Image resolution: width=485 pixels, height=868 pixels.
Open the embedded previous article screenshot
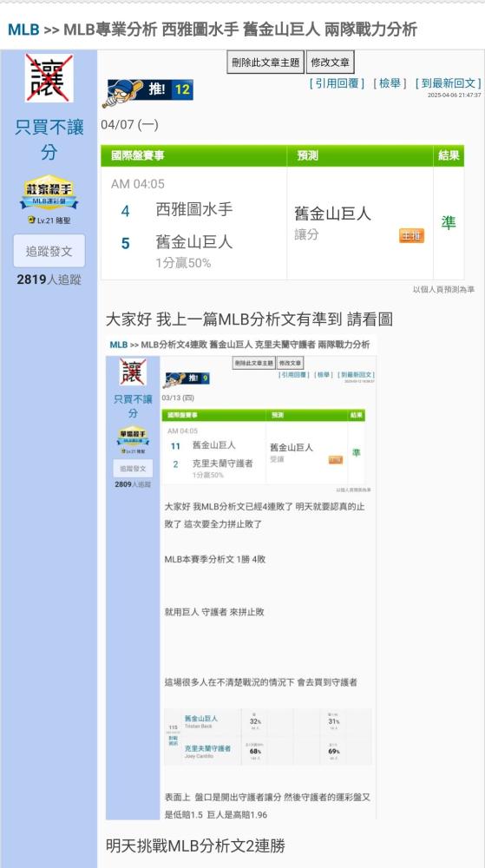(241, 576)
